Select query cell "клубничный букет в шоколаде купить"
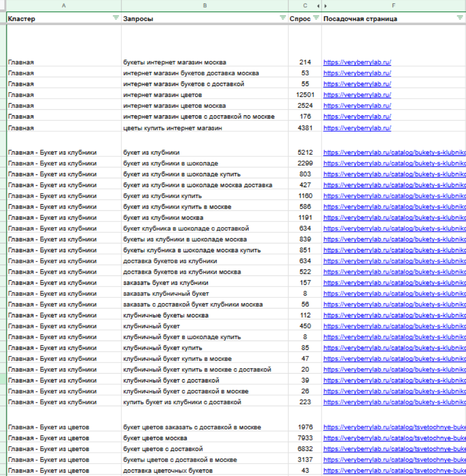This screenshot has width=466, height=476. [x=205, y=337]
